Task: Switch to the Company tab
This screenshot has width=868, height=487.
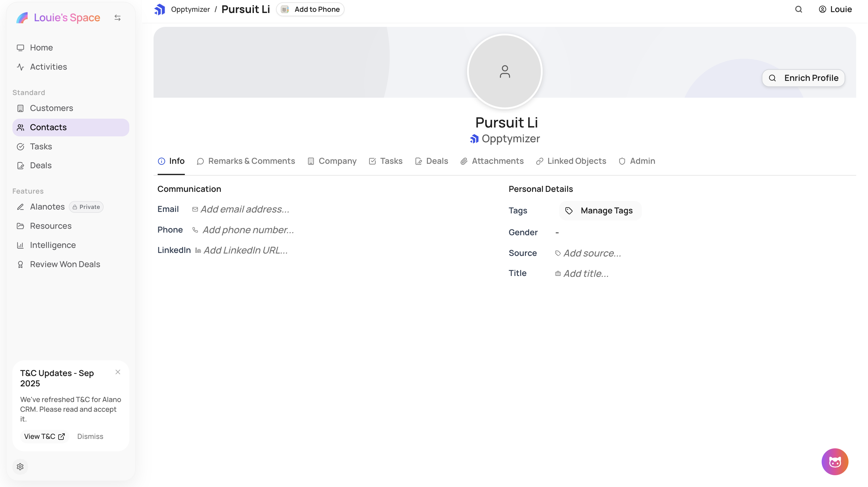Action: coord(332,161)
